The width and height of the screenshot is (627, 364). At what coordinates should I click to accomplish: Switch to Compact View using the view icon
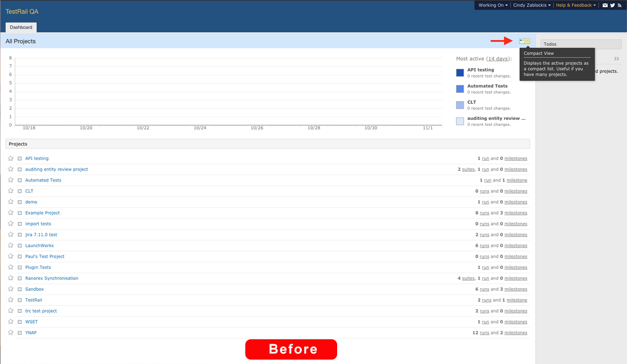pos(524,41)
